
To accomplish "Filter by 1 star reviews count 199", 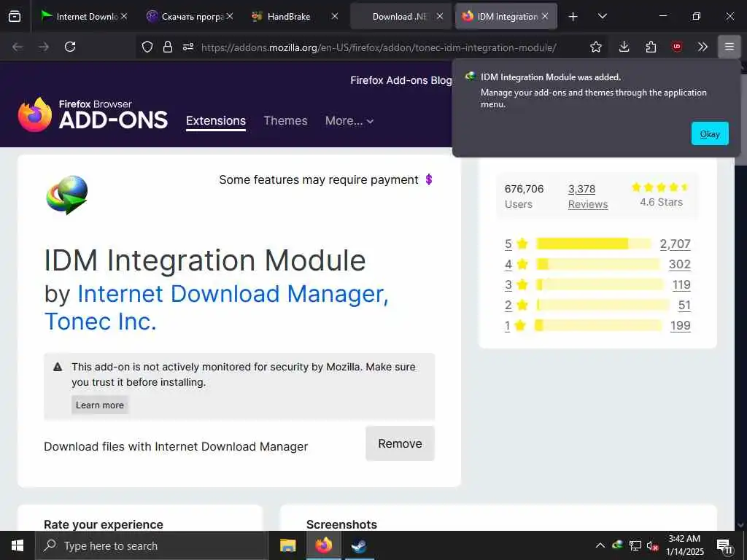I will (681, 326).
